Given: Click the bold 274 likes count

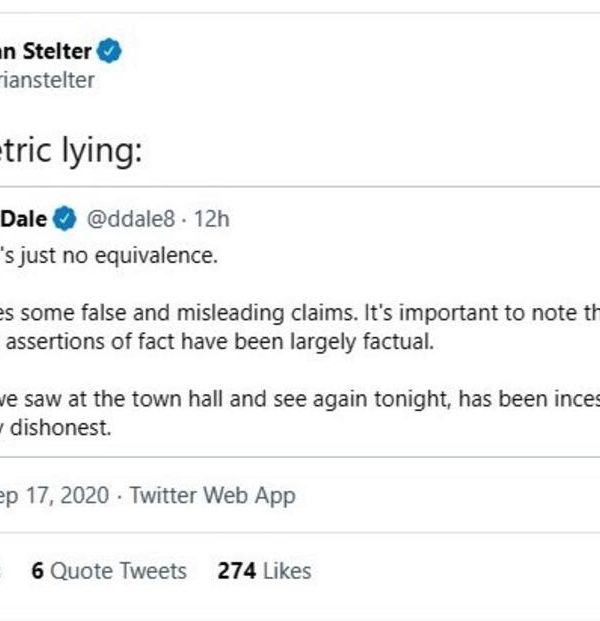Looking at the screenshot, I should point(237,571).
